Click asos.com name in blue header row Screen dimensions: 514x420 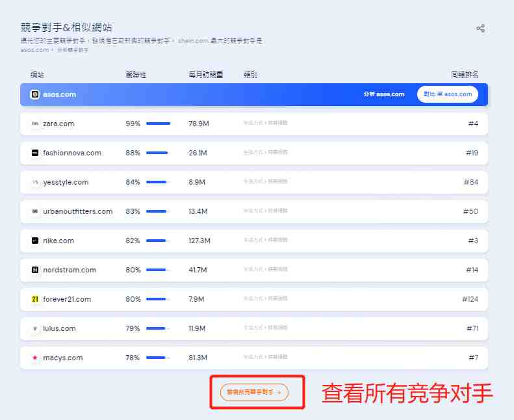pos(59,94)
